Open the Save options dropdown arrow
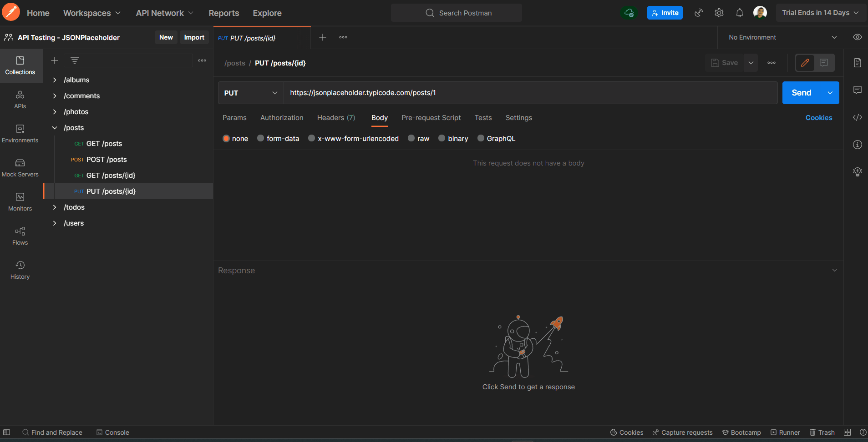The height and width of the screenshot is (442, 868). 751,63
